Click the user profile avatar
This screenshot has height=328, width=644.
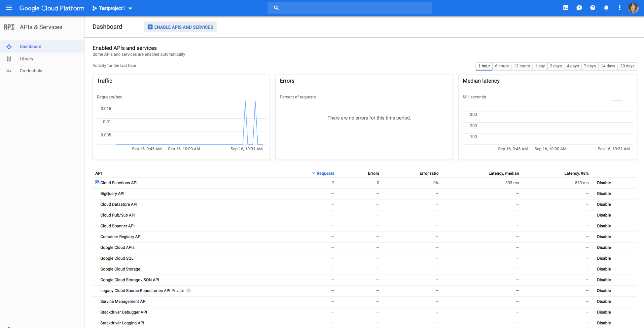(x=633, y=8)
